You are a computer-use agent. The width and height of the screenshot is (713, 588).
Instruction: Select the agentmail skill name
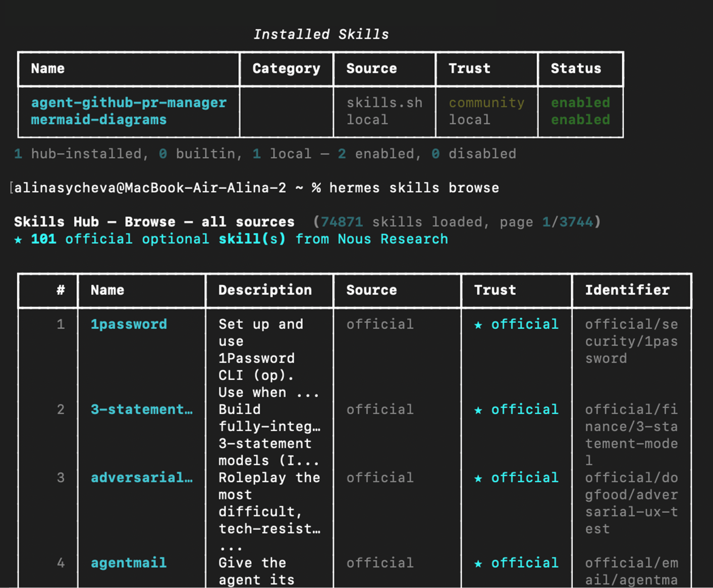[x=129, y=562]
